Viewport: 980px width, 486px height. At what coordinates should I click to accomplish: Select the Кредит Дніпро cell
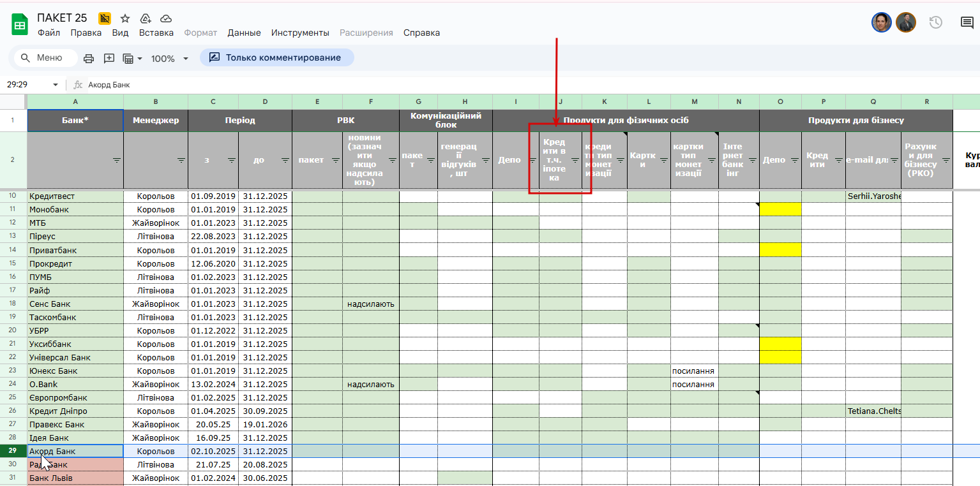[x=75, y=411]
